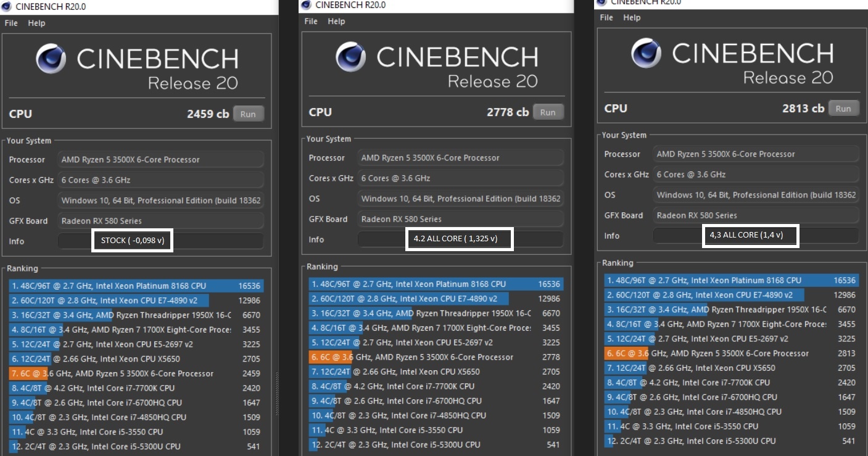Select the Ryzen 7 1700X ranking row in the 2813 cb window
This screenshot has height=456, width=868.
point(731,324)
